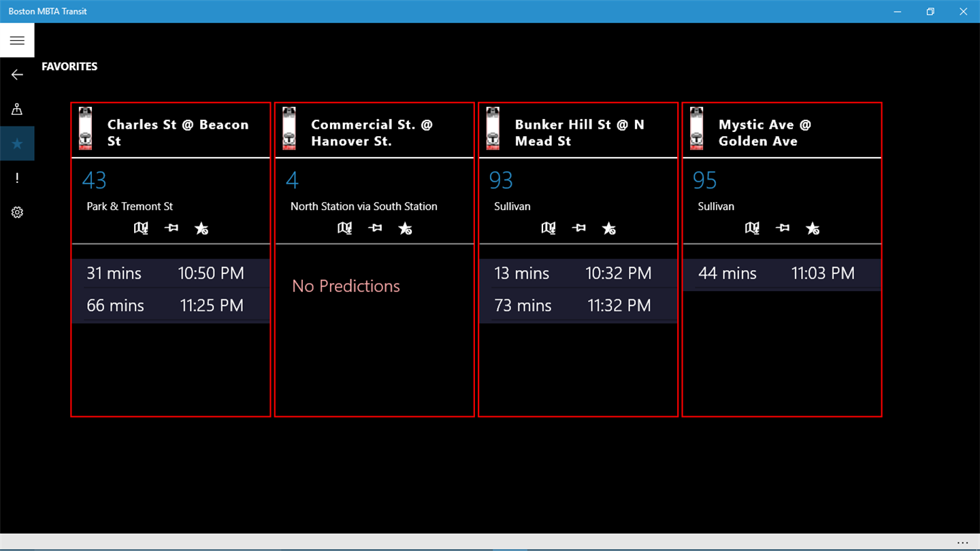980x551 pixels.
Task: Click the Bunker Hill St bus thumbnail
Action: tap(493, 128)
